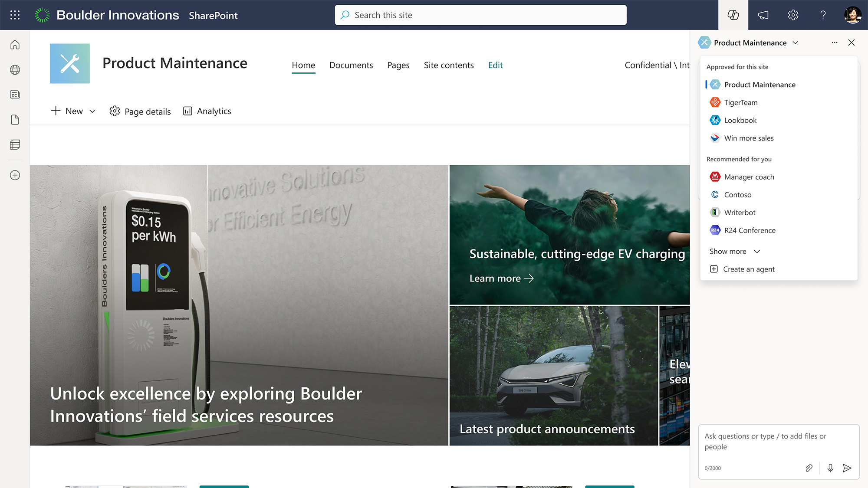The width and height of the screenshot is (868, 488).
Task: Click the attach paperclip icon
Action: point(809,468)
